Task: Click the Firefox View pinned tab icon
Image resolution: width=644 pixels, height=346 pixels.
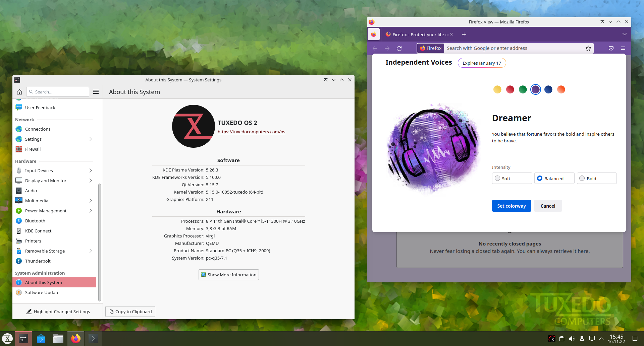Action: 374,34
